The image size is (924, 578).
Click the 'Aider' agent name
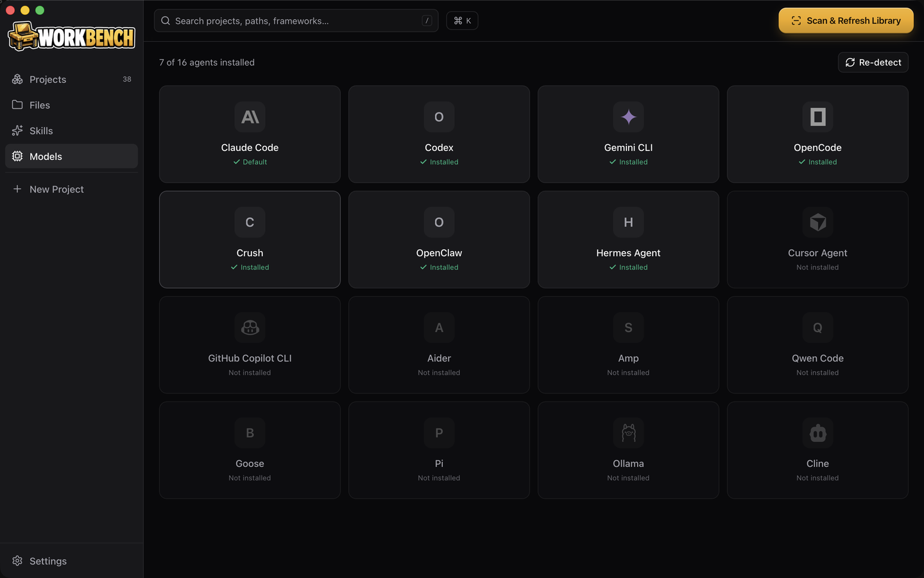[439, 358]
